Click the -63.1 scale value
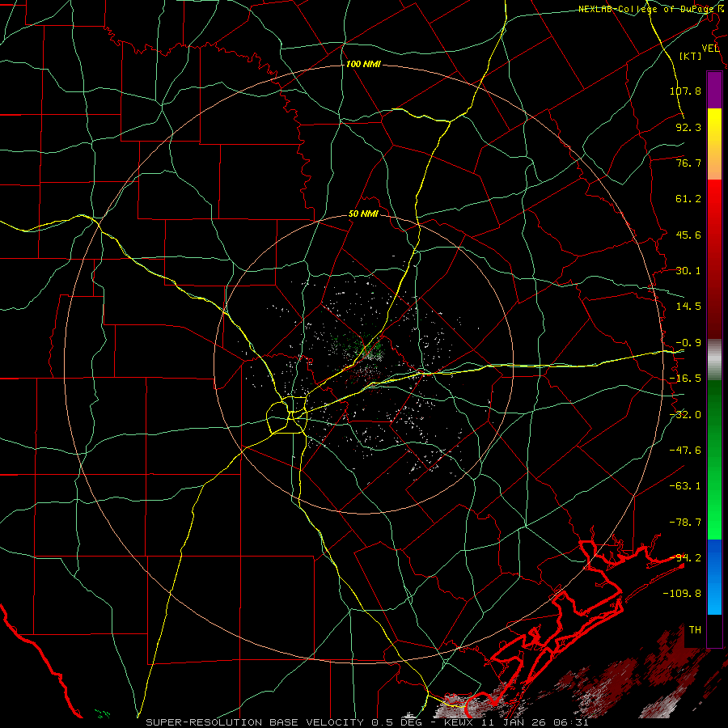Viewport: 728px width, 728px height. point(685,486)
